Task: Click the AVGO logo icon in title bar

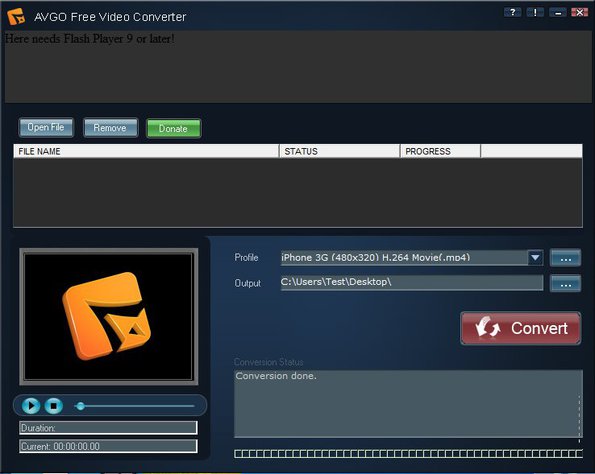Action: (16, 16)
